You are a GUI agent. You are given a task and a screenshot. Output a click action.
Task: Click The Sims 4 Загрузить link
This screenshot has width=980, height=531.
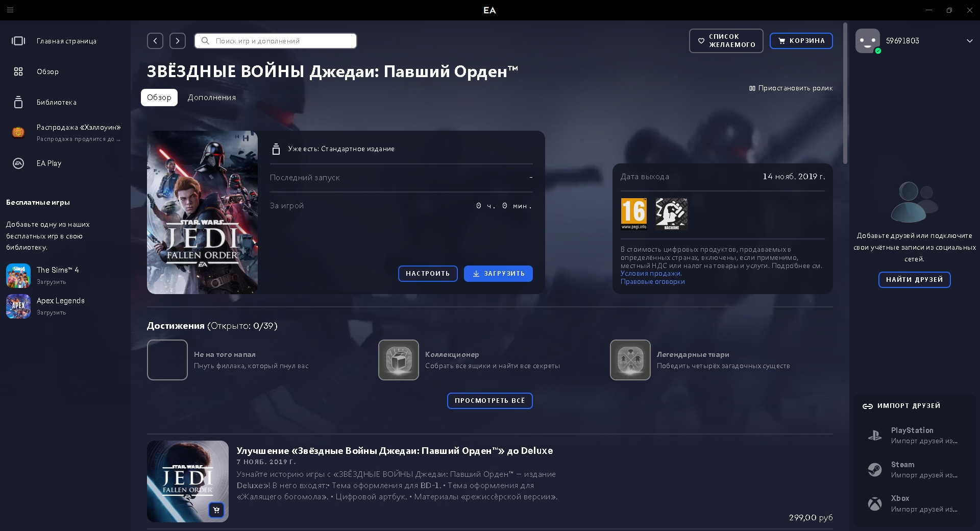pos(52,282)
